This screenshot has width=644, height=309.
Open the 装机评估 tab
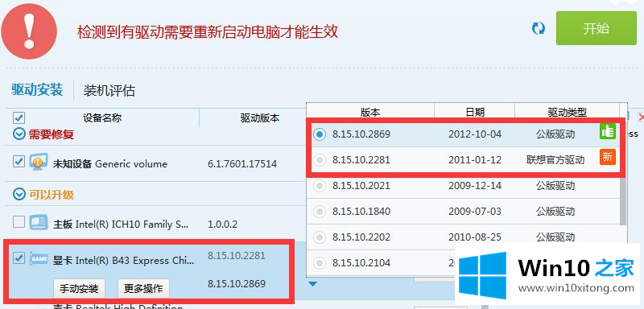109,91
